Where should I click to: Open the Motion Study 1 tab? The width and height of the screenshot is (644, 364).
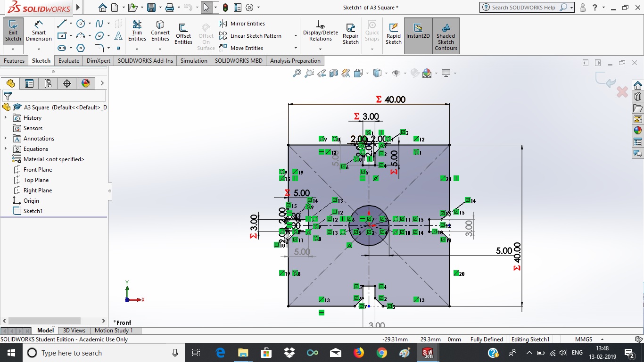coord(114,331)
